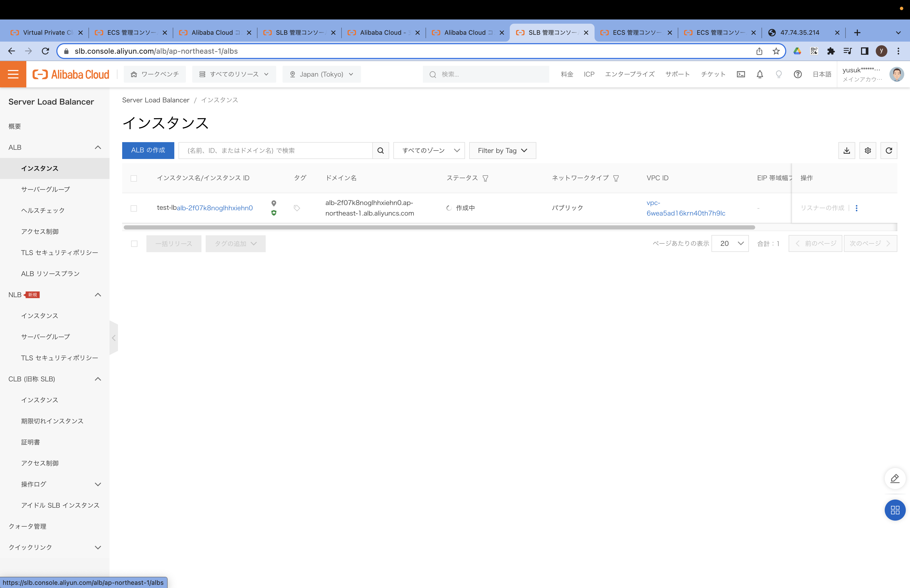Expand the Filter by Tag dropdown

pyautogui.click(x=502, y=151)
